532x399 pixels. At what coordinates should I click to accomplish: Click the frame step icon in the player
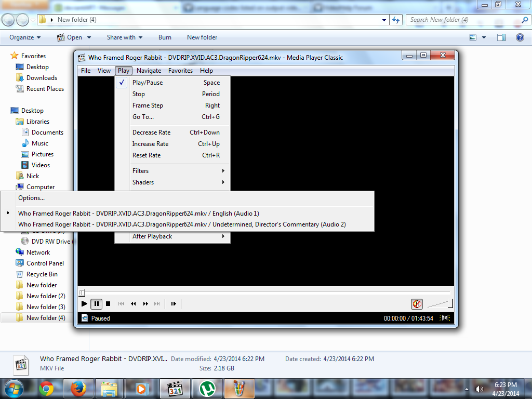[x=174, y=303]
